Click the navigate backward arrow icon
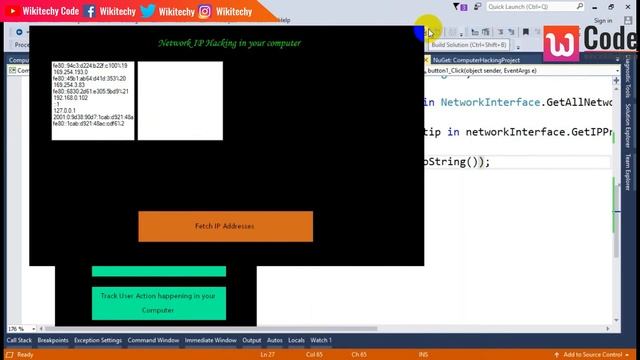 [19, 32]
